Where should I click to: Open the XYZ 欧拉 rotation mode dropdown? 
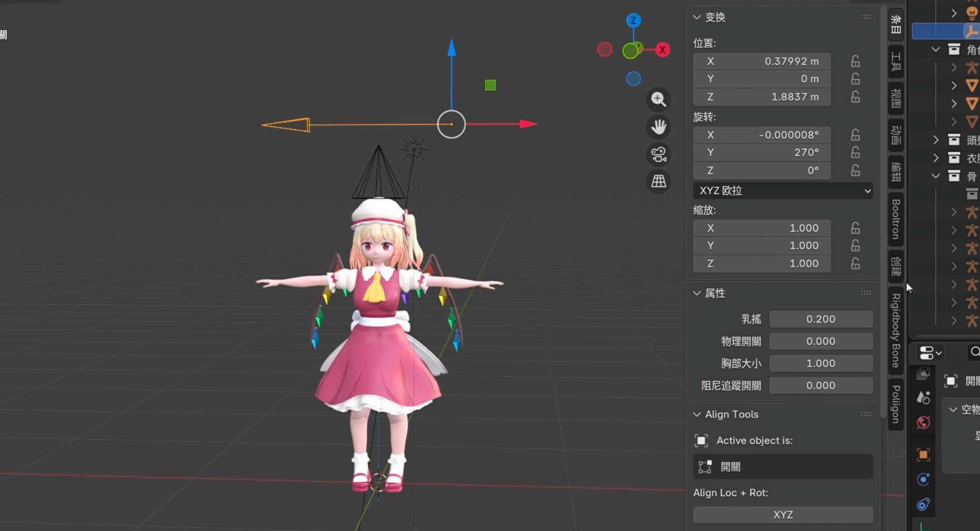[x=783, y=191]
